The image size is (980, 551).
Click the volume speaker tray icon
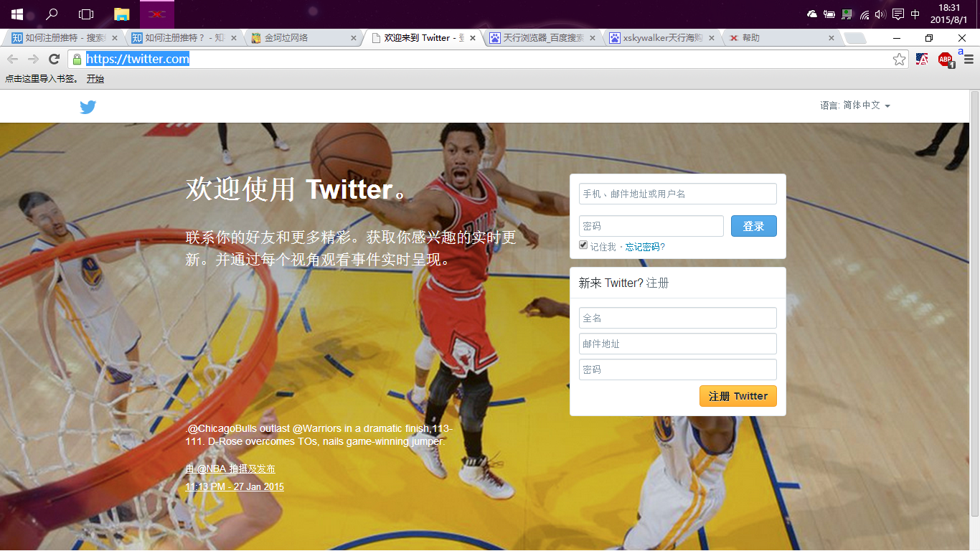(880, 14)
